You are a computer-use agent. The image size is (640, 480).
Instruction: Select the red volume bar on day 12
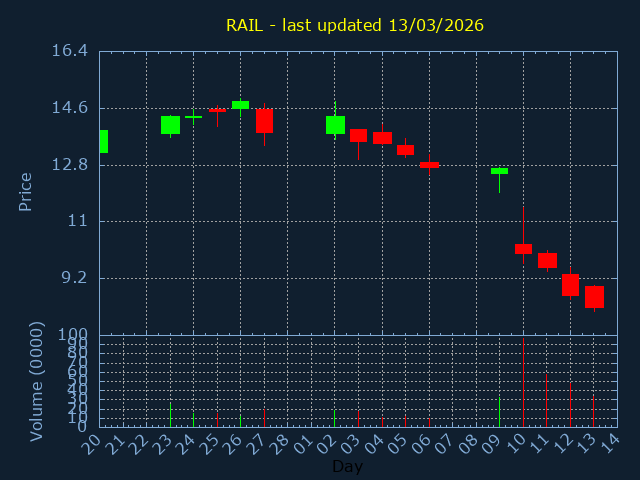[x=570, y=405]
